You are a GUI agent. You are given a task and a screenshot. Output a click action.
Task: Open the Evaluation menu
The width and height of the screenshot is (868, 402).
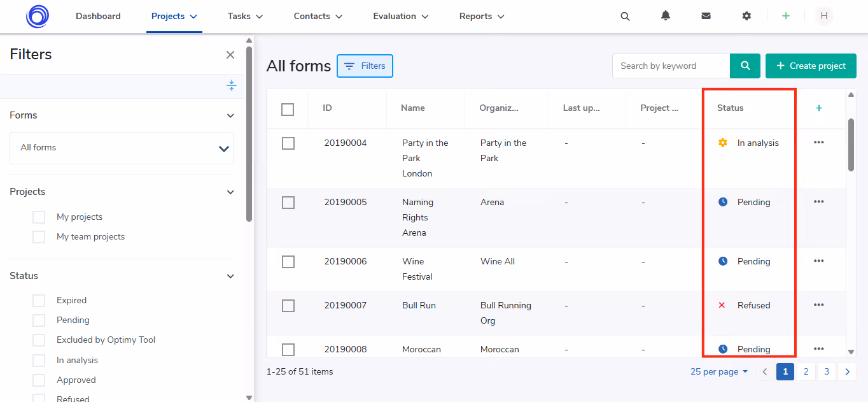point(401,16)
